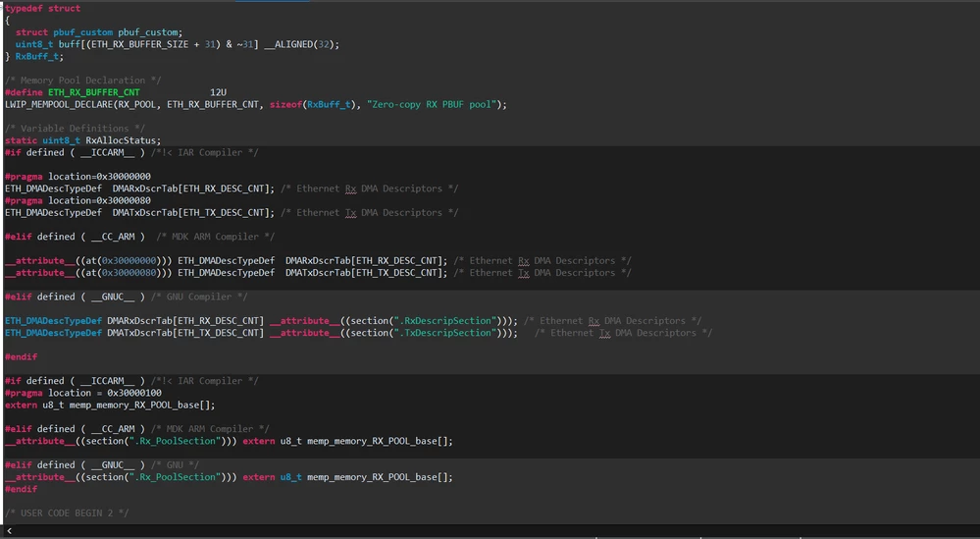Screen dimensions: 980x539
Task: Click the #endif above USER CODE BEGIN 2
Action: tap(22, 489)
